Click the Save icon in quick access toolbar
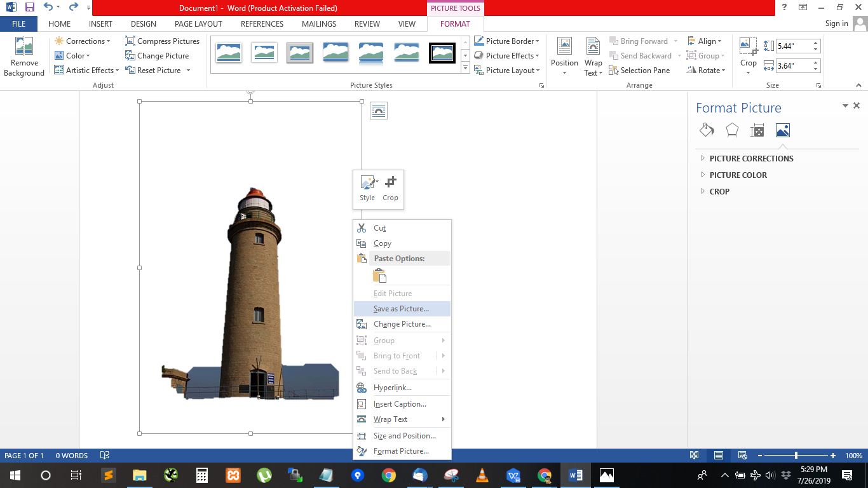Screen dimensions: 868x488 [x=30, y=8]
